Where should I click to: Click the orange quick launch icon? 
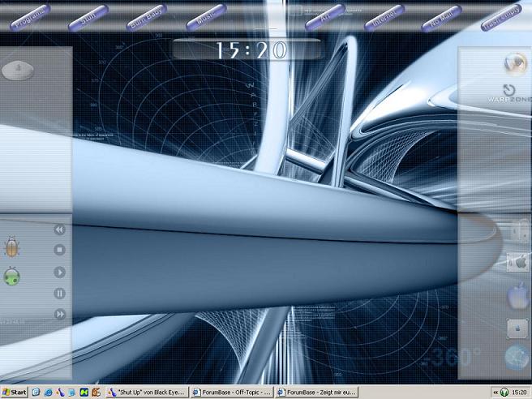96,393
